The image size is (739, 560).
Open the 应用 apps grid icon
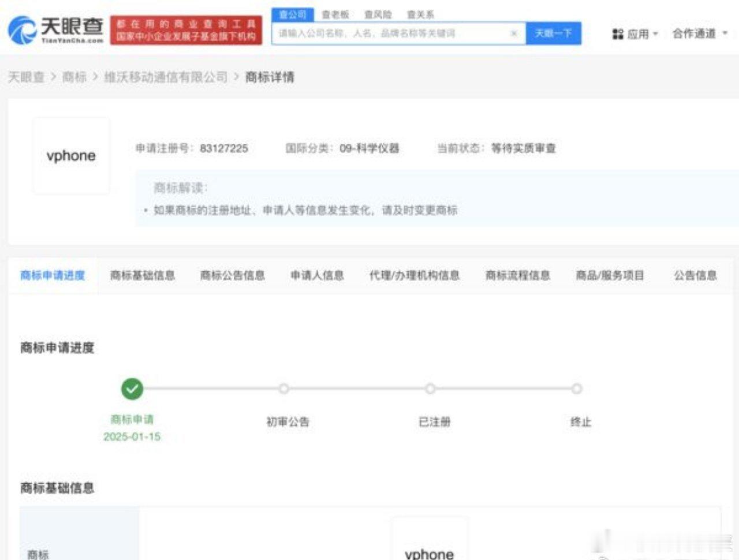[x=618, y=34]
